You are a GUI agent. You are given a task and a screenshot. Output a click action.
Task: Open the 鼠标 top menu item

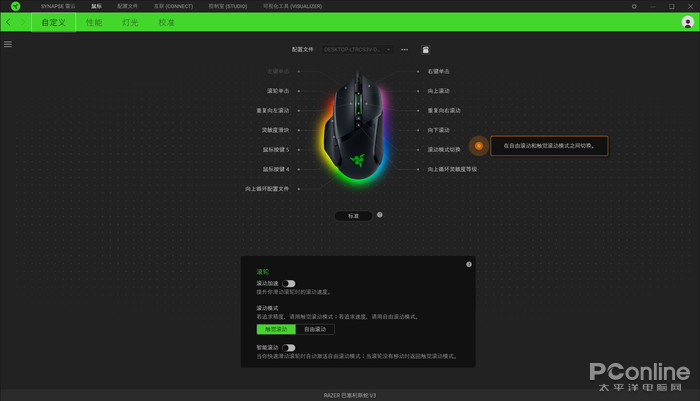click(96, 6)
